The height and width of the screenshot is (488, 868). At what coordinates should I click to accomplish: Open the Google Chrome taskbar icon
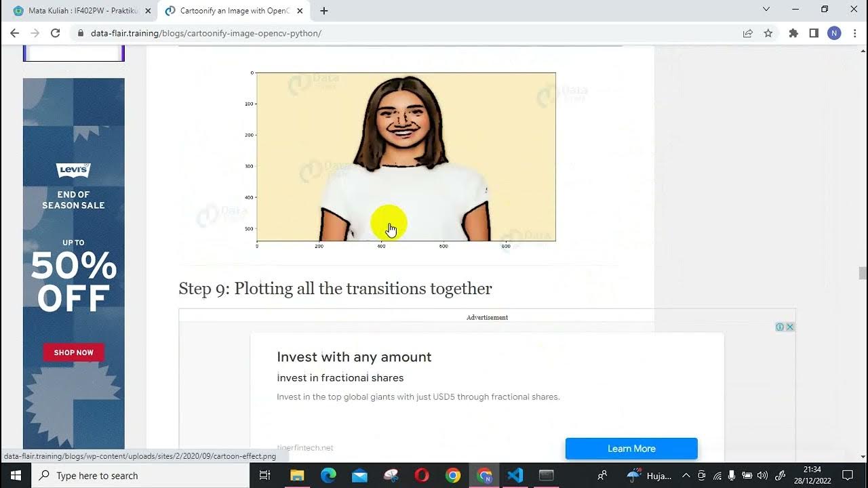click(x=453, y=475)
